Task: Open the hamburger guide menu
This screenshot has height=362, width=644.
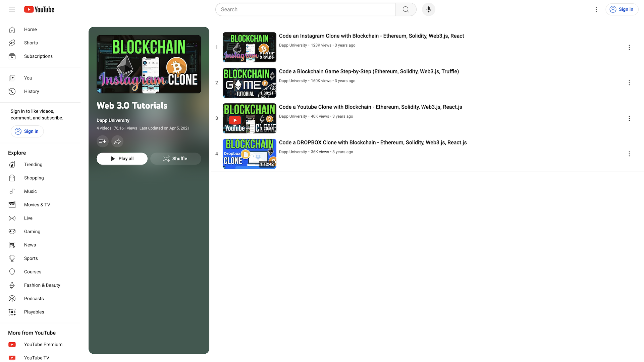Action: point(12,9)
